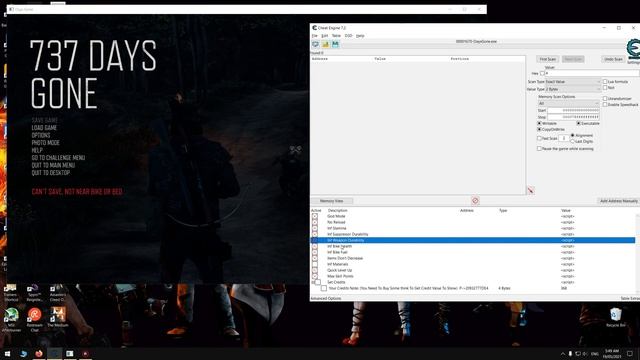Open the memory region All dropdown
Image resolution: width=640 pixels, height=360 pixels.
point(569,104)
